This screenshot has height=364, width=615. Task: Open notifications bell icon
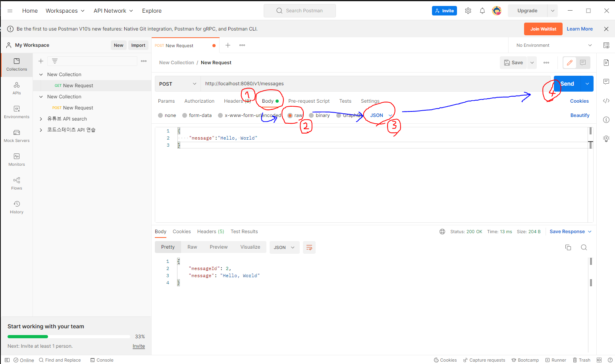(482, 11)
